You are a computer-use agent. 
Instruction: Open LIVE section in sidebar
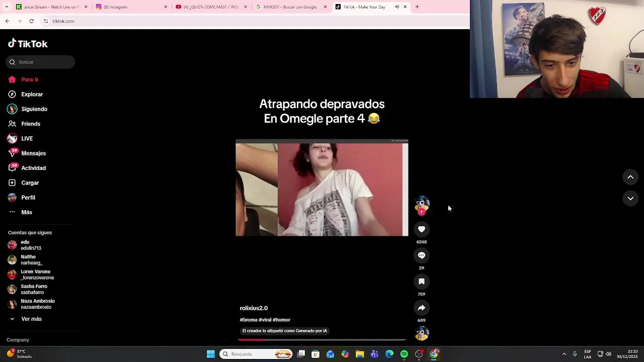[20, 138]
